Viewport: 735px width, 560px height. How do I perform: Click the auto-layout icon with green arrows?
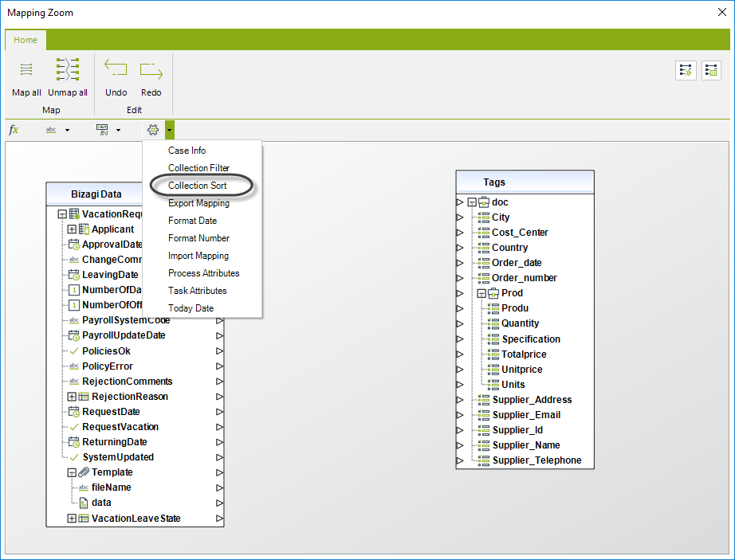click(686, 71)
